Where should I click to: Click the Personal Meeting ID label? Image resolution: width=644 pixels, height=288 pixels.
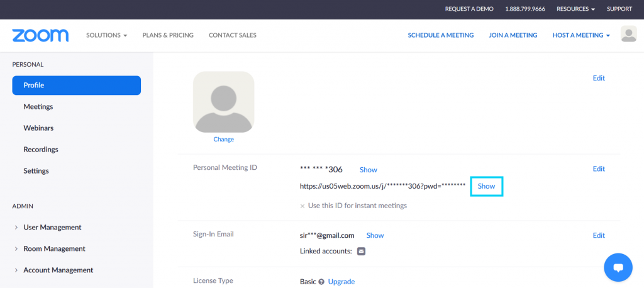(x=225, y=168)
